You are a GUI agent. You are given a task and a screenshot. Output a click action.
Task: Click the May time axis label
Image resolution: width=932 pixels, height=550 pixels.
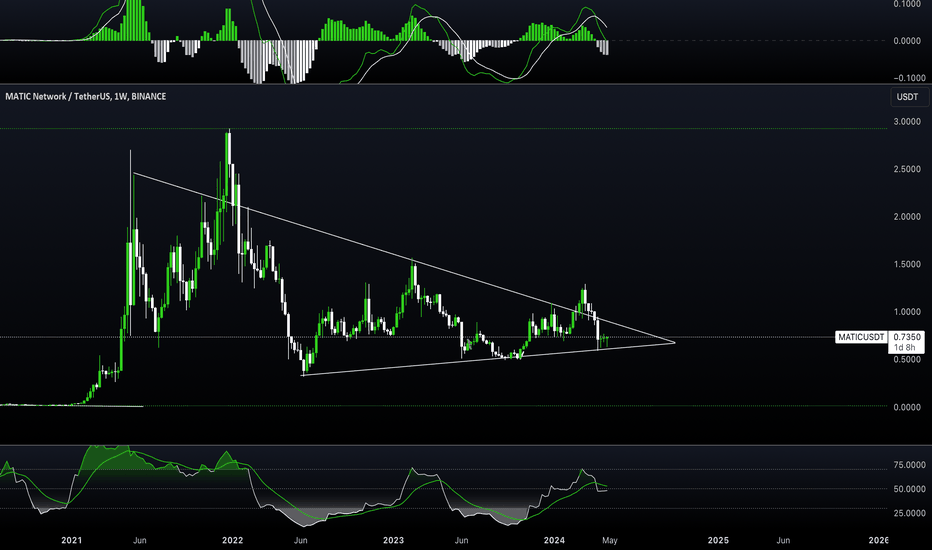(609, 540)
